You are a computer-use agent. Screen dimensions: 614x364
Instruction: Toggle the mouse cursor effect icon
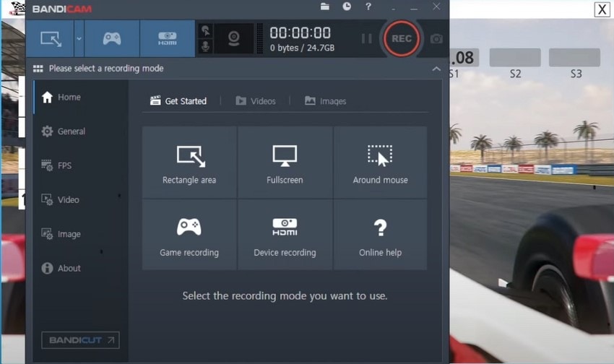[x=206, y=30]
